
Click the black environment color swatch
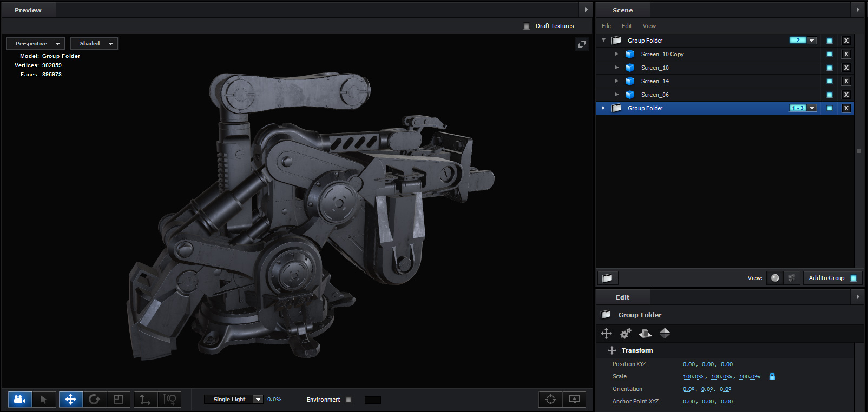coord(372,400)
